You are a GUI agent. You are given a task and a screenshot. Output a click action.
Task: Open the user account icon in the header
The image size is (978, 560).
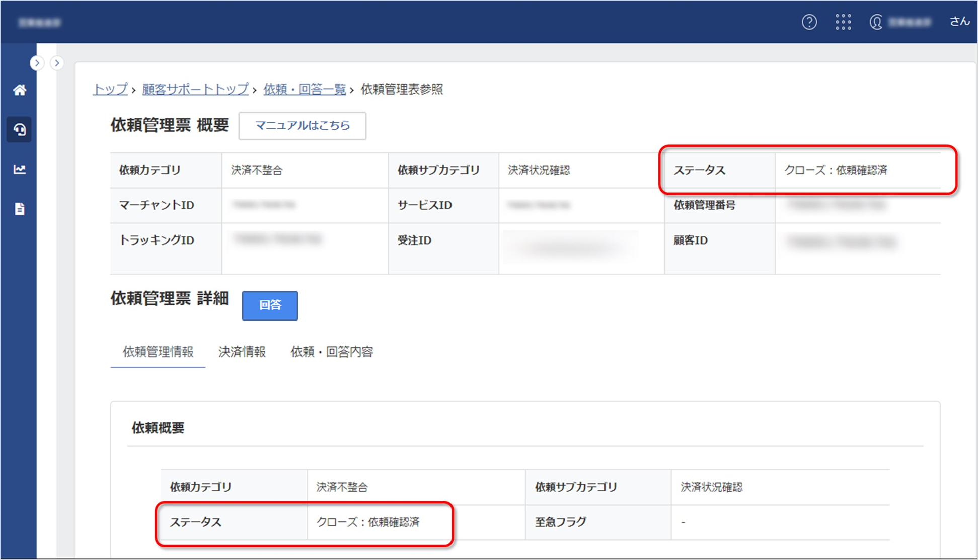coord(876,22)
